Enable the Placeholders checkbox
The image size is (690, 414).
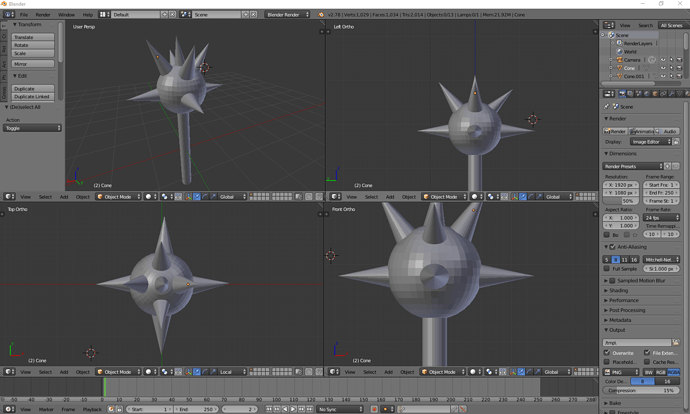click(x=607, y=362)
